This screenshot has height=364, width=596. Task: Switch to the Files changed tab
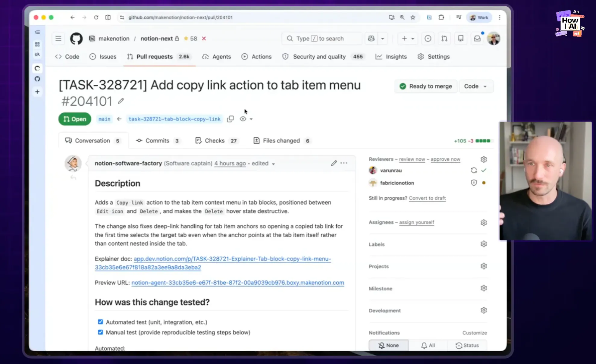[x=282, y=141]
